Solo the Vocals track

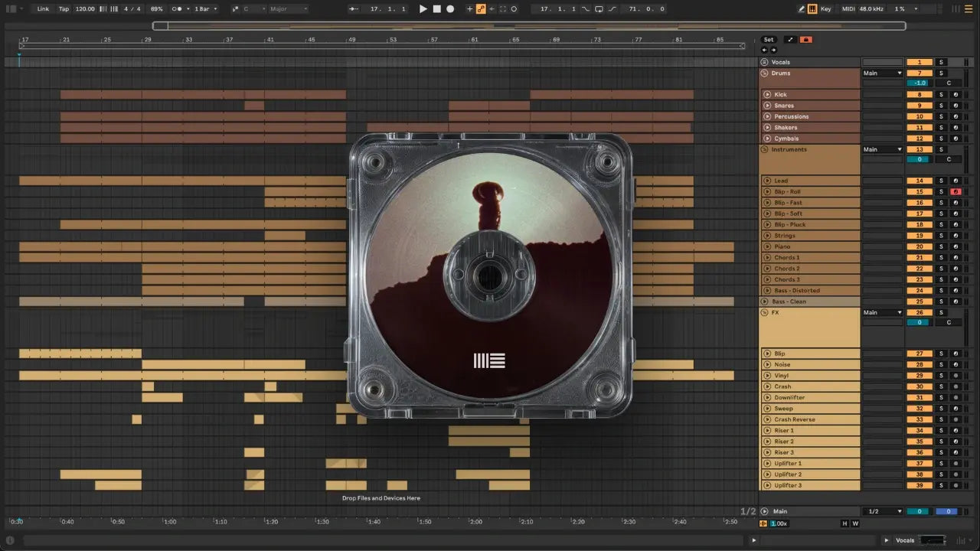(942, 62)
